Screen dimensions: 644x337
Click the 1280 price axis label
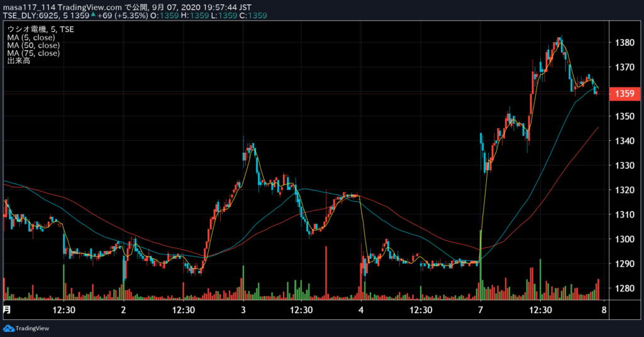tap(625, 288)
